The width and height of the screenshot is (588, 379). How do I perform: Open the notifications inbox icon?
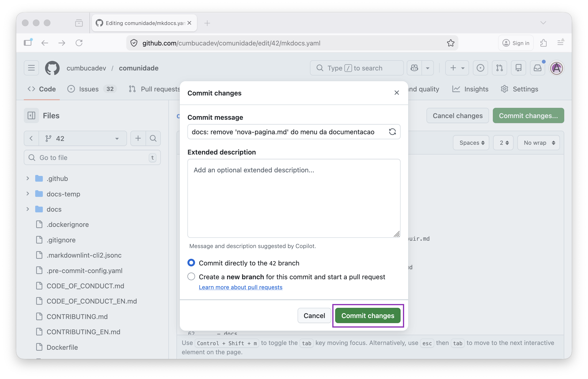coord(537,68)
